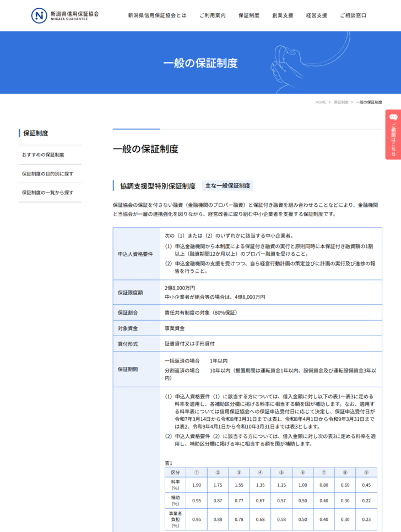Click the text 責任共有制度の対象（80%保証）
Viewport: 401px width, 532px height.
point(202,312)
